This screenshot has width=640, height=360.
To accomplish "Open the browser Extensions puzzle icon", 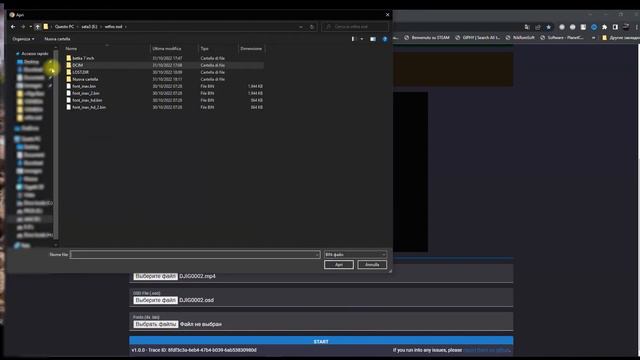I will tap(604, 27).
